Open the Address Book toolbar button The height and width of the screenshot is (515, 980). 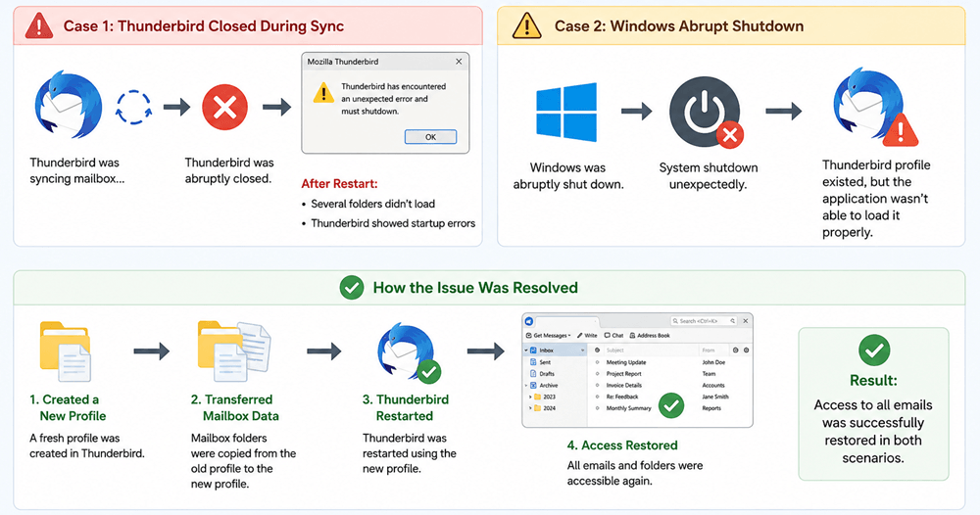point(650,335)
